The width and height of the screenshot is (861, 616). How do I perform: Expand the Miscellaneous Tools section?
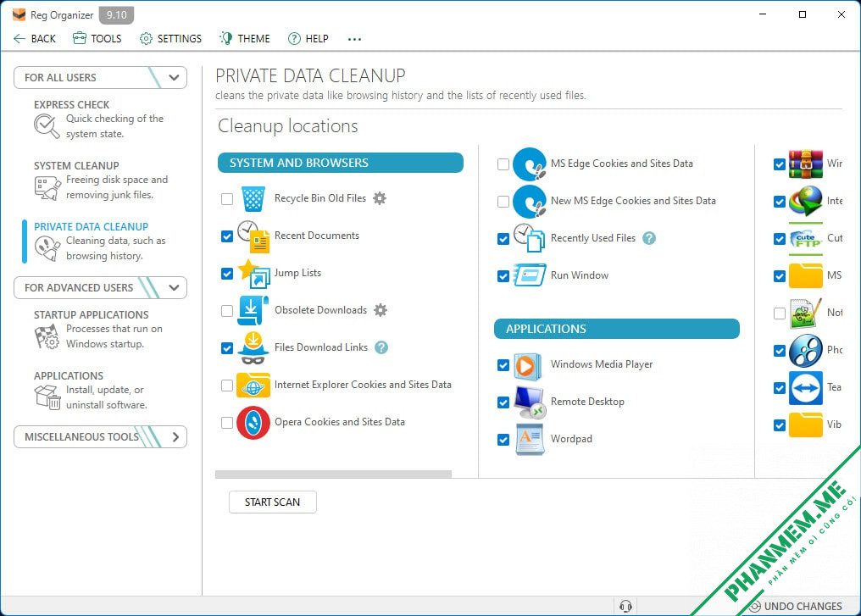click(x=175, y=437)
